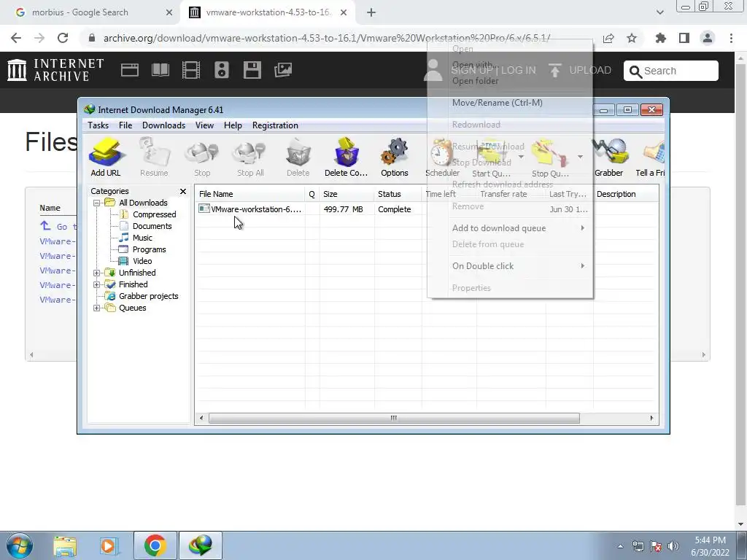Select Grabber projects in category tree
The image size is (747, 560).
pyautogui.click(x=148, y=296)
